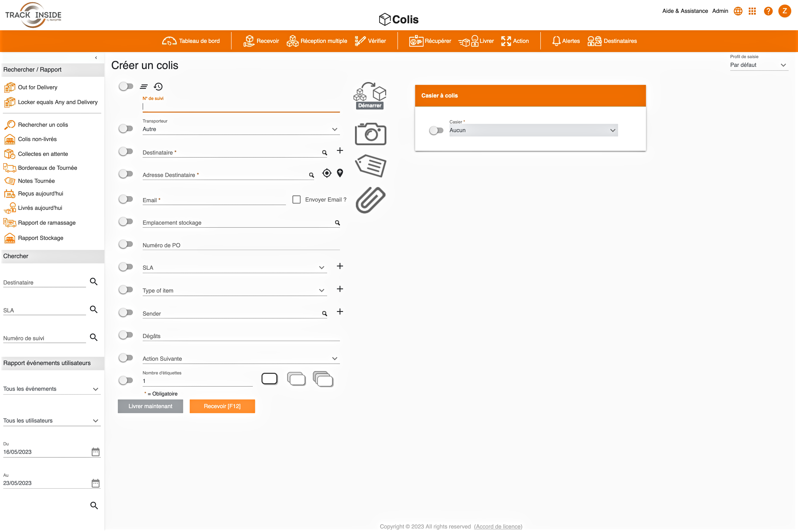Expand the Casier Aucun dropdown
The image size is (798, 532).
tap(533, 130)
